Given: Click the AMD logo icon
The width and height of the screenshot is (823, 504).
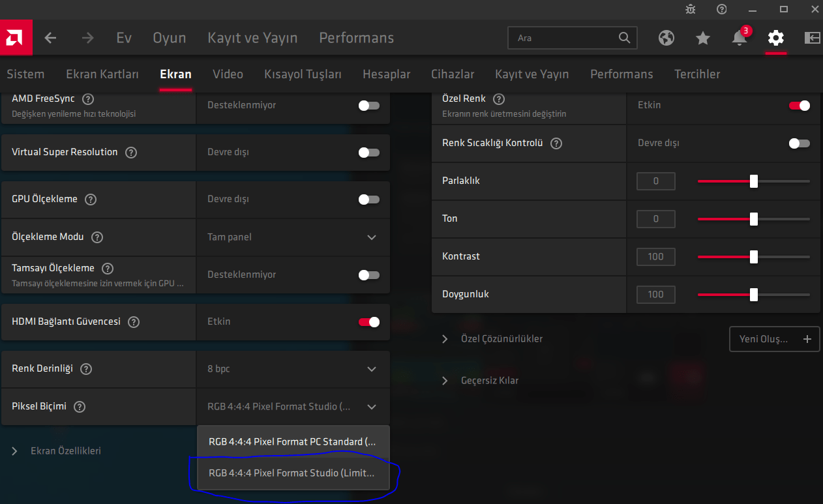Looking at the screenshot, I should click(16, 38).
